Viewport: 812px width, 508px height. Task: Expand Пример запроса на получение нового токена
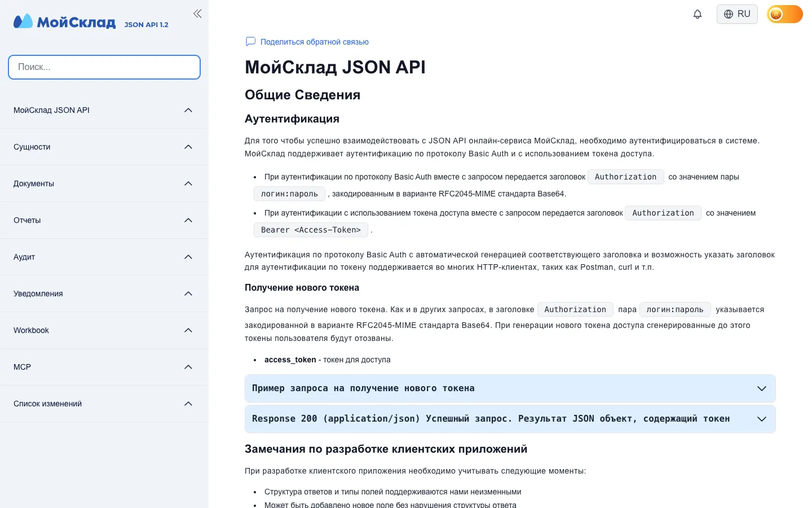tap(510, 388)
